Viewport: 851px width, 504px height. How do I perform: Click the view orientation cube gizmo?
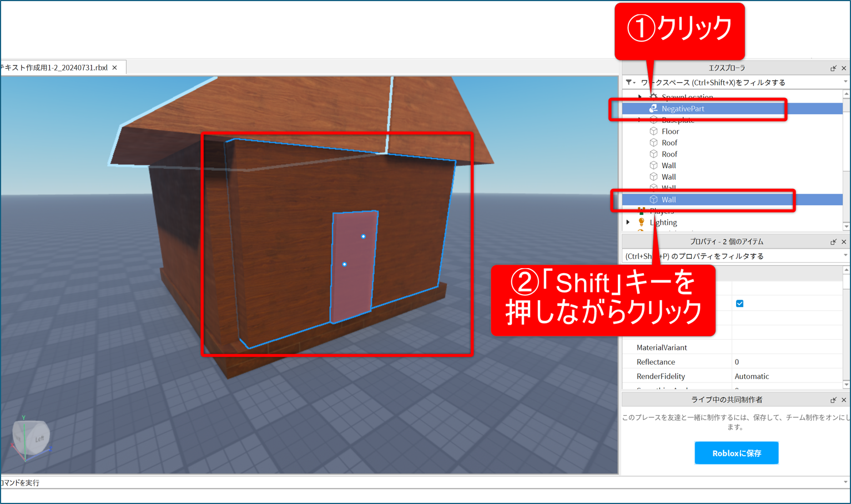31,437
